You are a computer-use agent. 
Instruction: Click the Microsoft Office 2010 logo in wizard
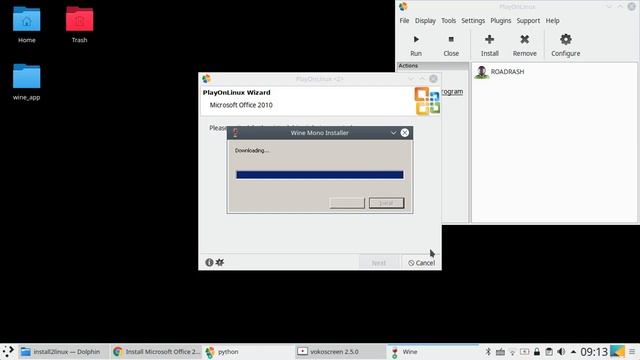(427, 100)
